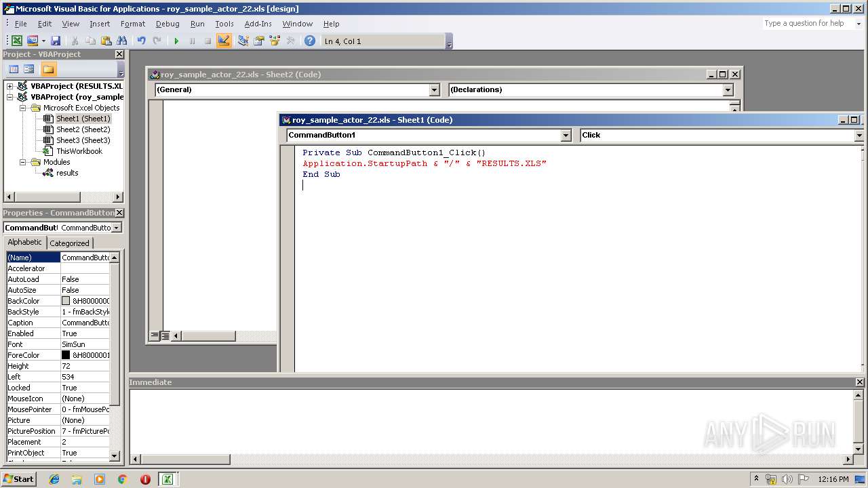
Task: Click the Redo arrow icon
Action: (x=157, y=41)
